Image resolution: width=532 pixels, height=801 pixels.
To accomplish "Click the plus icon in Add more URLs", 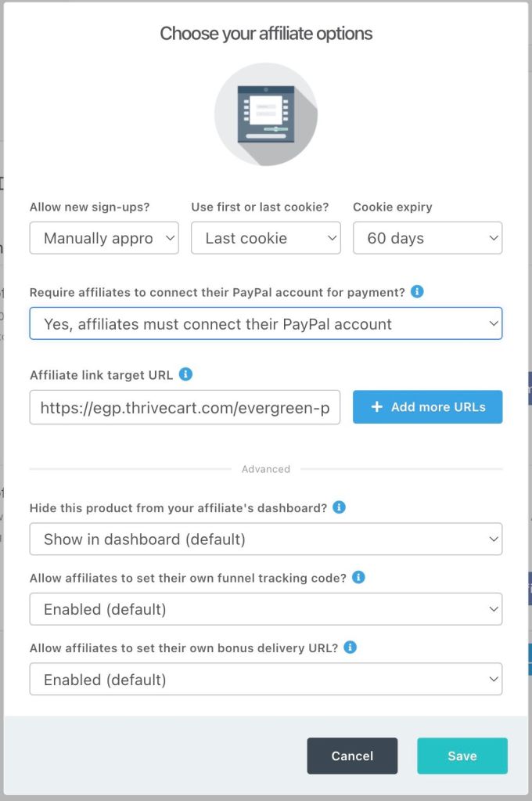I will 376,407.
